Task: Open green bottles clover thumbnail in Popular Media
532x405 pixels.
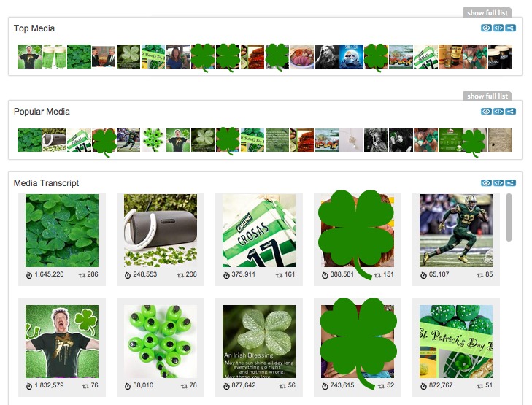Action: pos(153,140)
